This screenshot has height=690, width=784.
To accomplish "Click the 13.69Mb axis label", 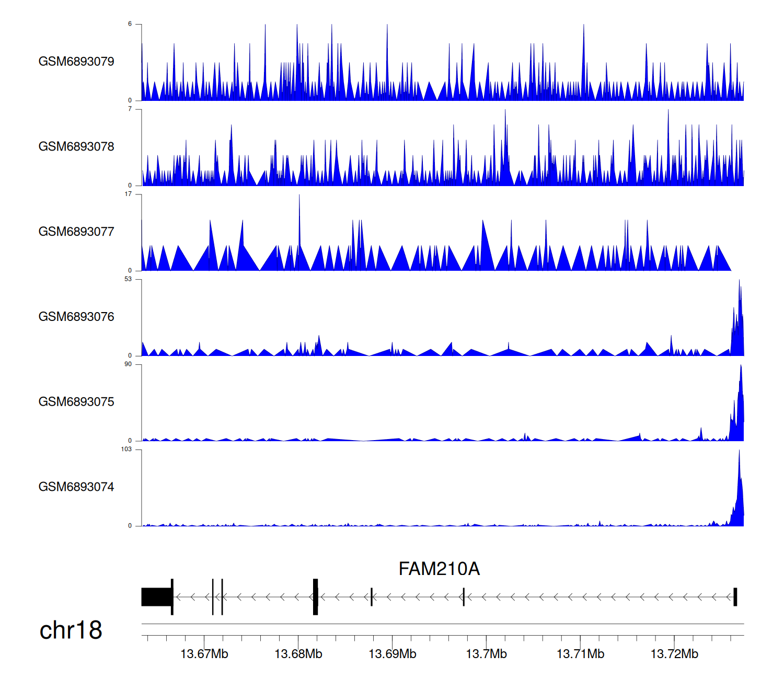I will click(393, 654).
